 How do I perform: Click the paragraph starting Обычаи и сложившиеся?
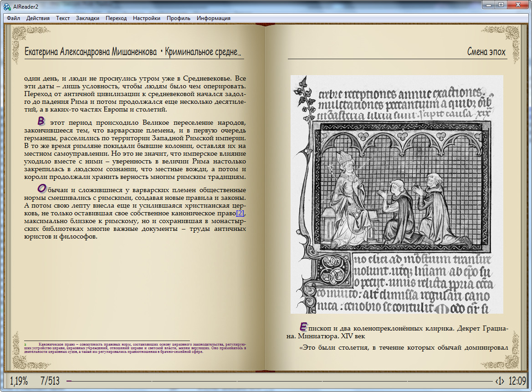pos(135,213)
